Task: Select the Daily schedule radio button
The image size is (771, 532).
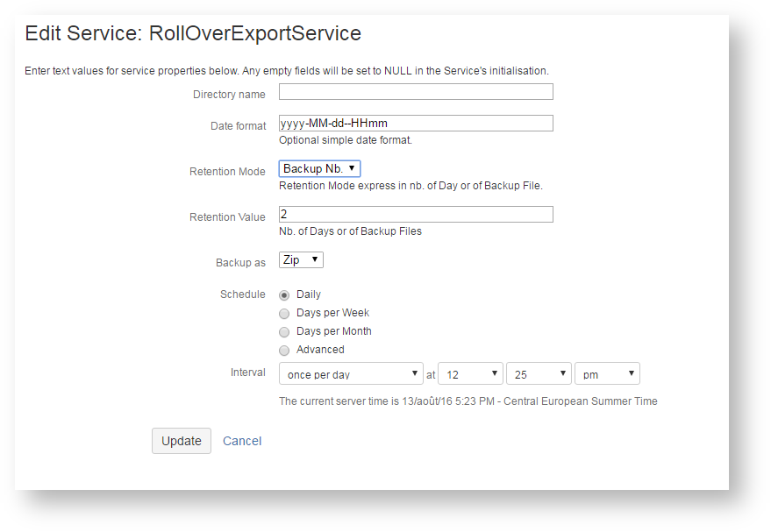Action: point(284,295)
